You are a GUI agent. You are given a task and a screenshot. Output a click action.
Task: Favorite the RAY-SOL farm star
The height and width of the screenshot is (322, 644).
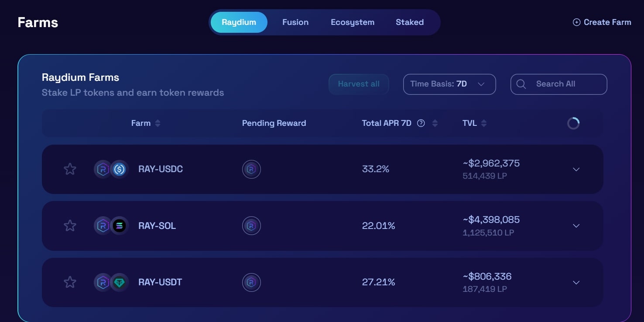click(x=70, y=225)
